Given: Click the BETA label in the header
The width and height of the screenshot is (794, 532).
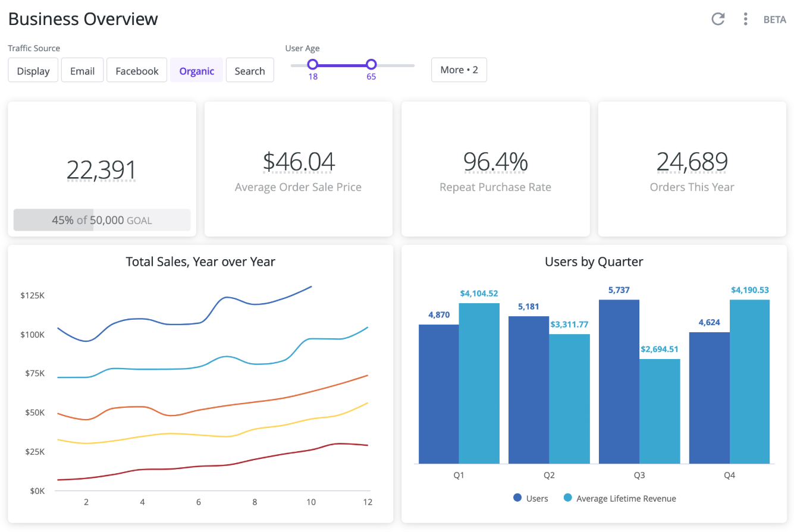Looking at the screenshot, I should [775, 20].
